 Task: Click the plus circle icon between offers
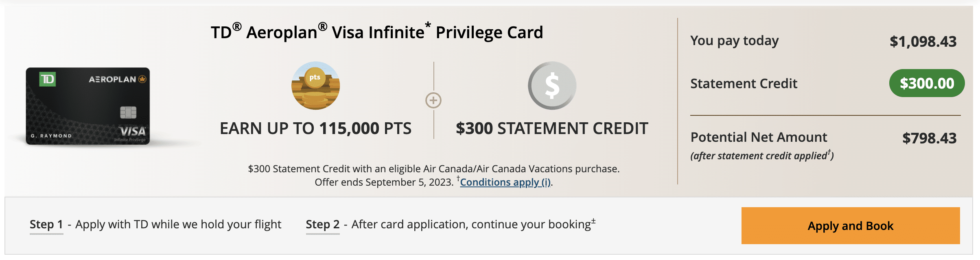click(433, 100)
